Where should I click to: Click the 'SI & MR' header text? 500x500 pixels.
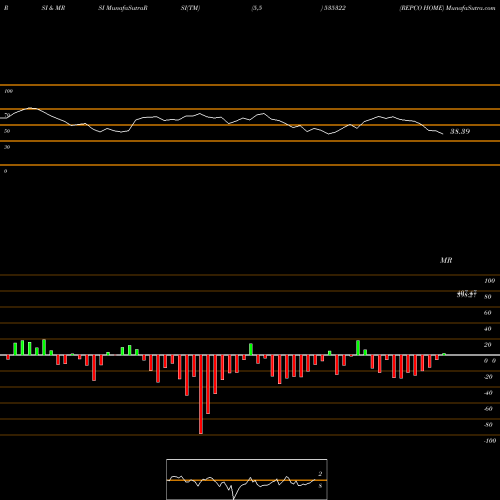53,8
